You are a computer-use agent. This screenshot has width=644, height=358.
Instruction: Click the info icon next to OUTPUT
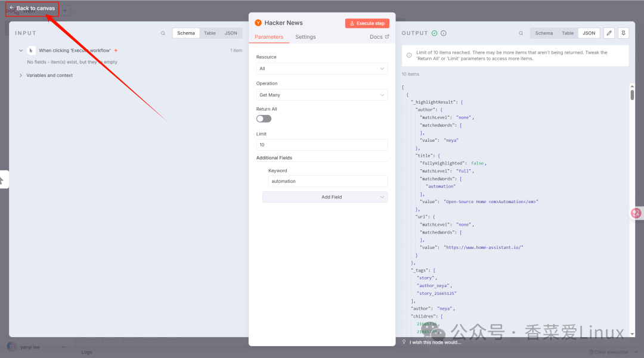[444, 33]
